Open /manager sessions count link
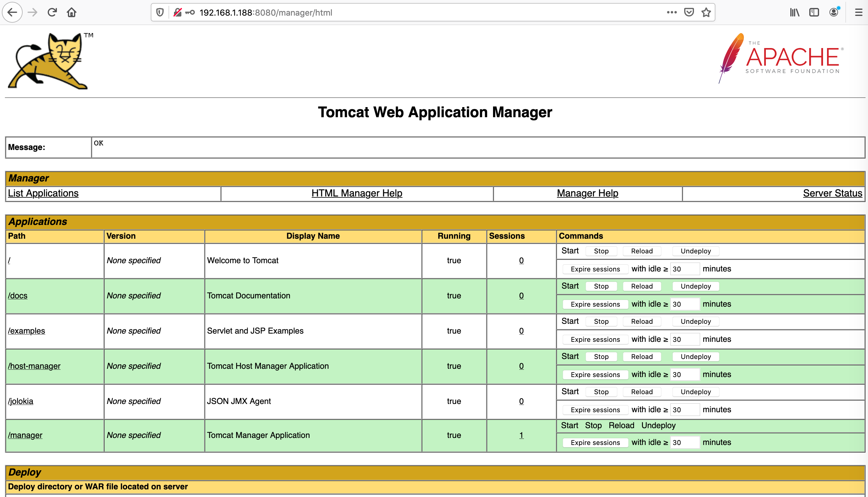Viewport: 868px width, 497px height. [521, 435]
